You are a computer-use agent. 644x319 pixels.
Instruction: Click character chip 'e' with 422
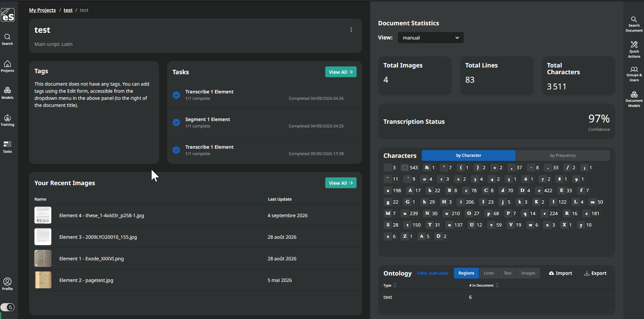click(545, 191)
